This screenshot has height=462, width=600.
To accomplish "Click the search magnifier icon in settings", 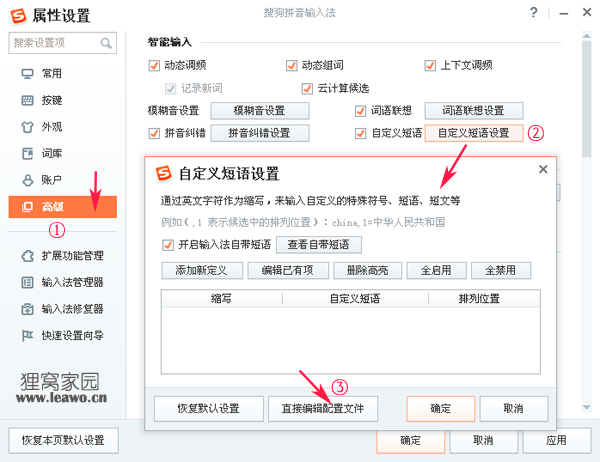I will (x=106, y=43).
